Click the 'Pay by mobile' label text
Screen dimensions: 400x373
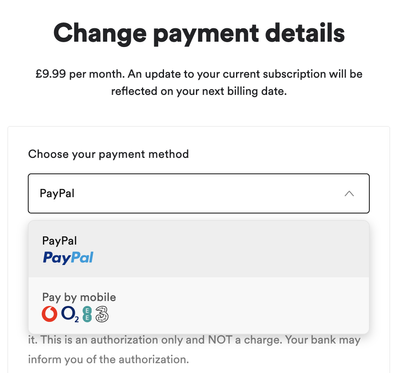tap(79, 297)
